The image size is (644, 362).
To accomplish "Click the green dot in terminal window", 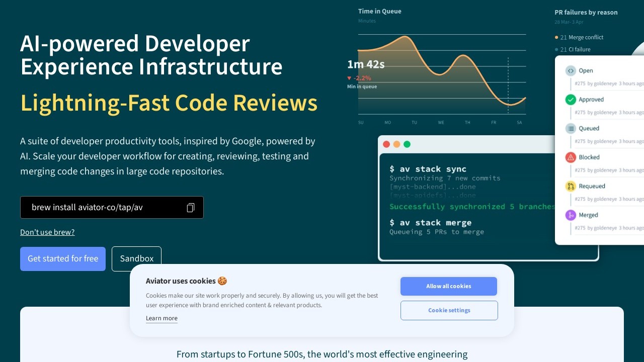I will [407, 144].
